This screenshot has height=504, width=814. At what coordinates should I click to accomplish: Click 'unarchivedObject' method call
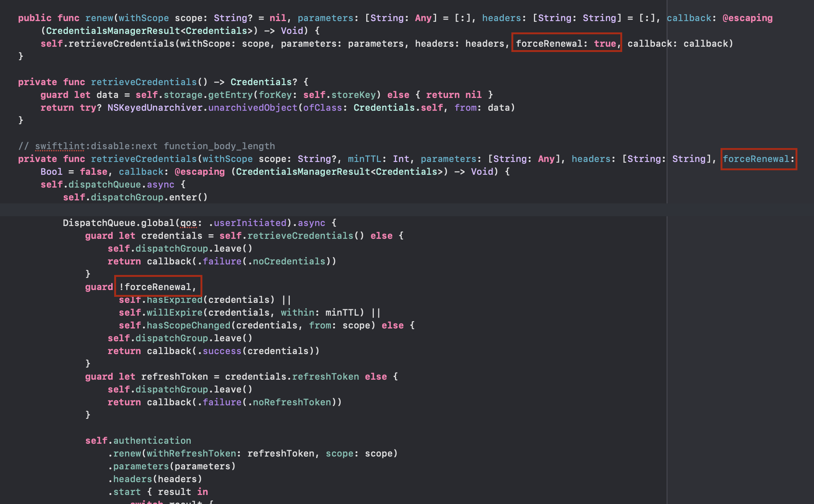tap(252, 108)
